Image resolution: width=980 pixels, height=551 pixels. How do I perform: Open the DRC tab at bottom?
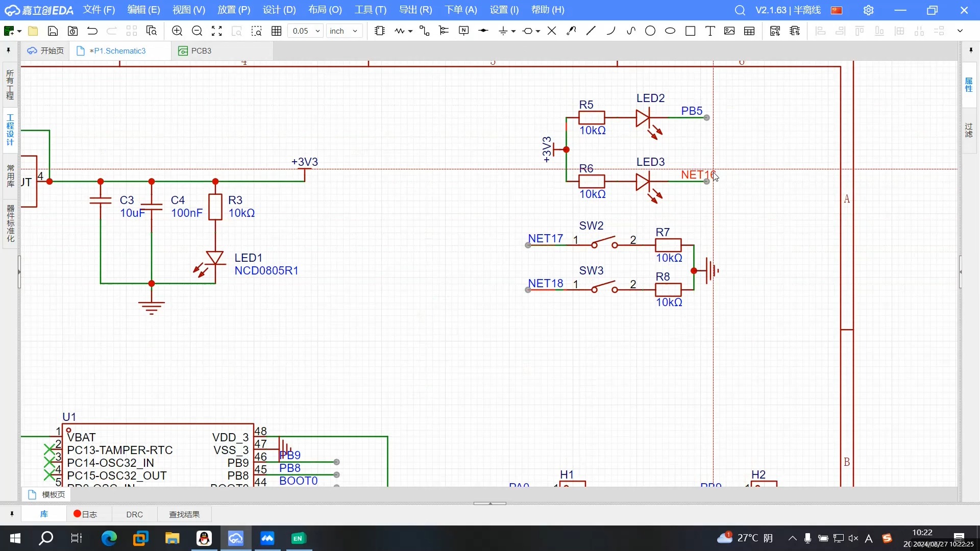[135, 514]
